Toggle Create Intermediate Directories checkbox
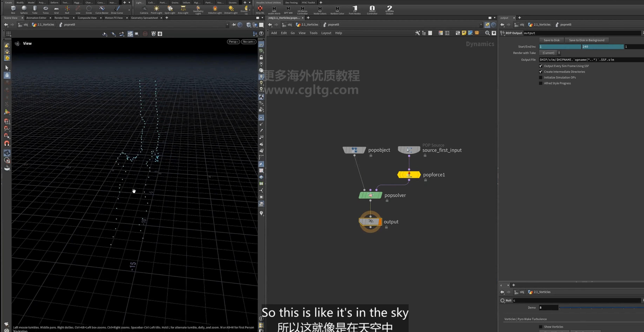This screenshot has height=332, width=644. [541, 72]
